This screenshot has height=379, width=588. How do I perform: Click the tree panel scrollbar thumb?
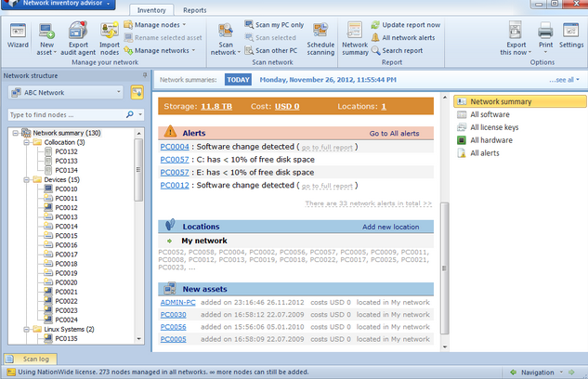(138, 169)
